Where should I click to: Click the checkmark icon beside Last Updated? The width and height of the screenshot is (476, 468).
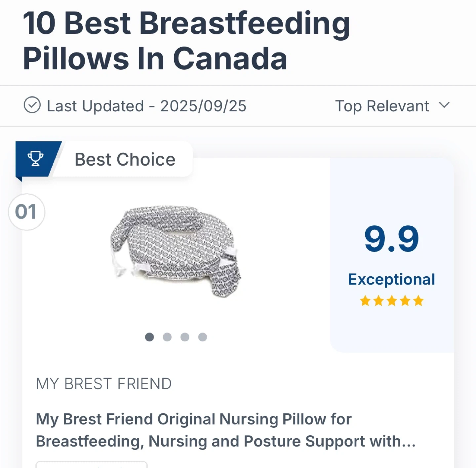click(x=32, y=105)
